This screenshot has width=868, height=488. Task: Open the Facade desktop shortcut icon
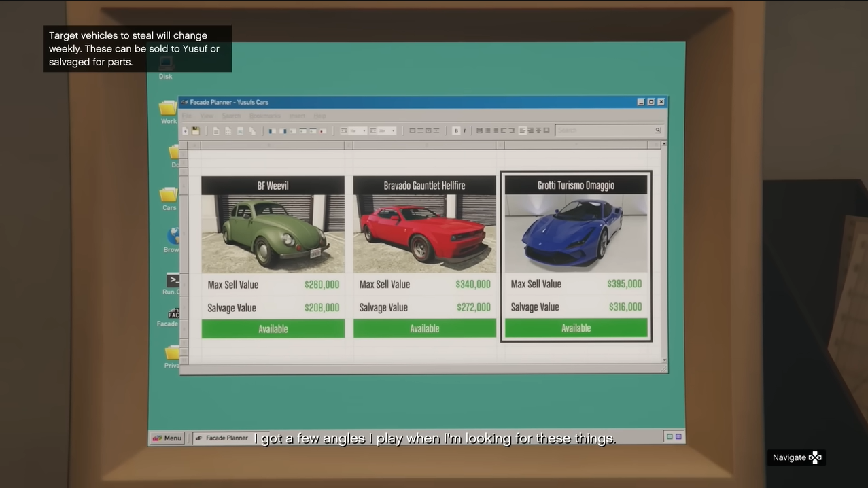[173, 314]
